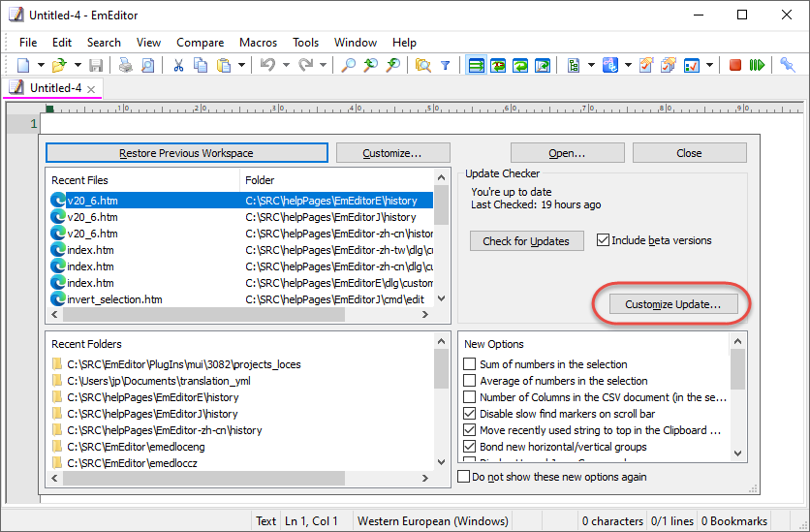Open the Edit menu
This screenshot has width=810, height=532.
pos(61,43)
